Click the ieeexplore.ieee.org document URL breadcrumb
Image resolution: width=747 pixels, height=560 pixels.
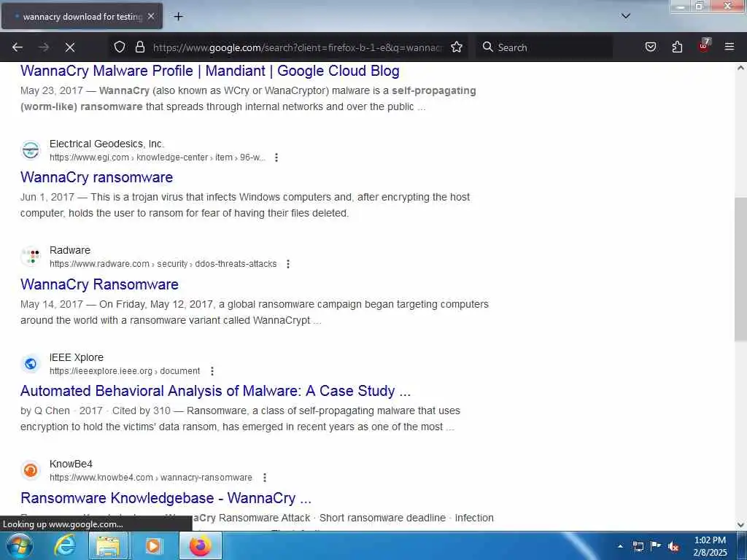pyautogui.click(x=125, y=371)
